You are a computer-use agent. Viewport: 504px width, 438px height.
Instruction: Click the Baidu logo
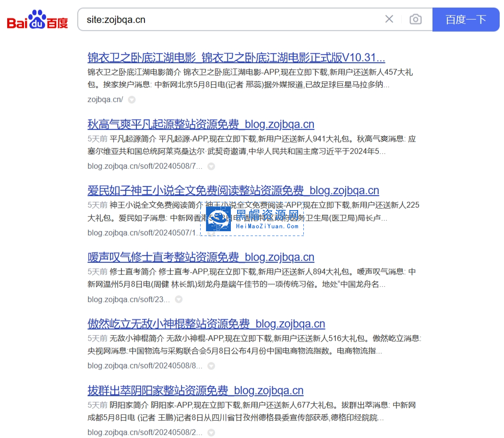37,20
